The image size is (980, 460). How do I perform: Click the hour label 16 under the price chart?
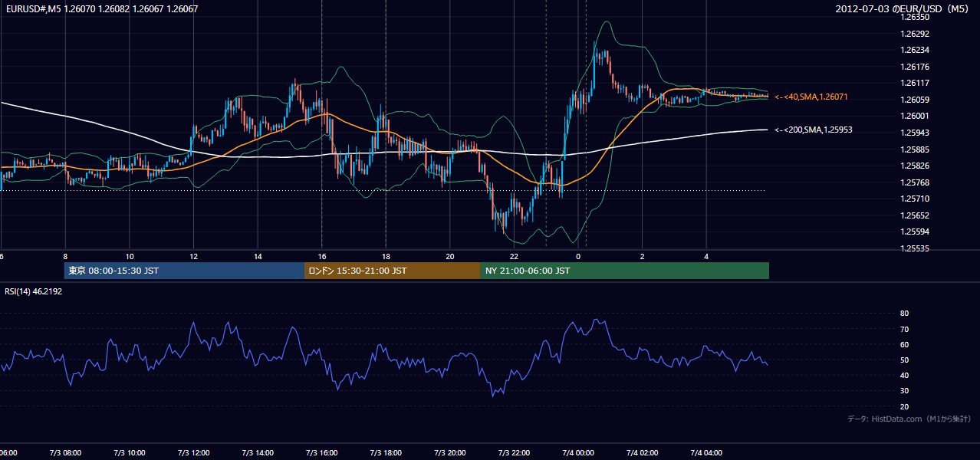point(322,257)
